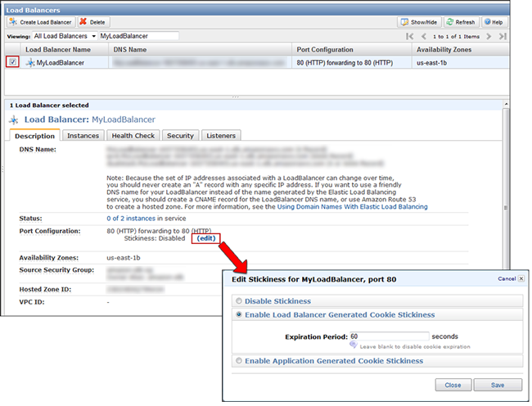Click the Expiration Period input field
532x406 pixels.
[389, 336]
